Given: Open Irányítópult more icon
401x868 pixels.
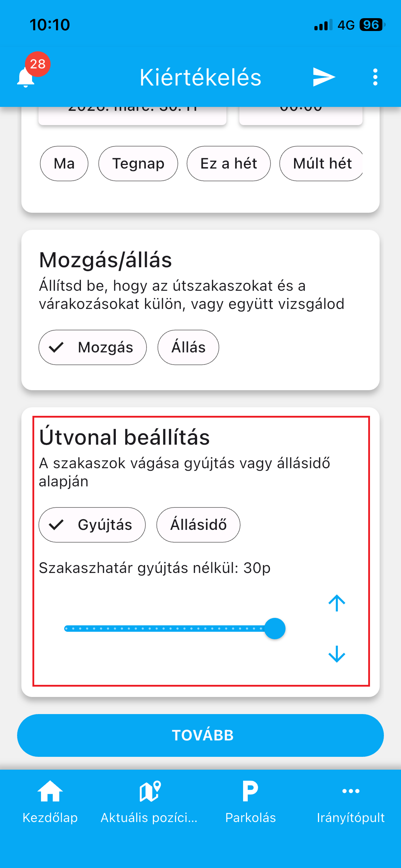Looking at the screenshot, I should 351,791.
